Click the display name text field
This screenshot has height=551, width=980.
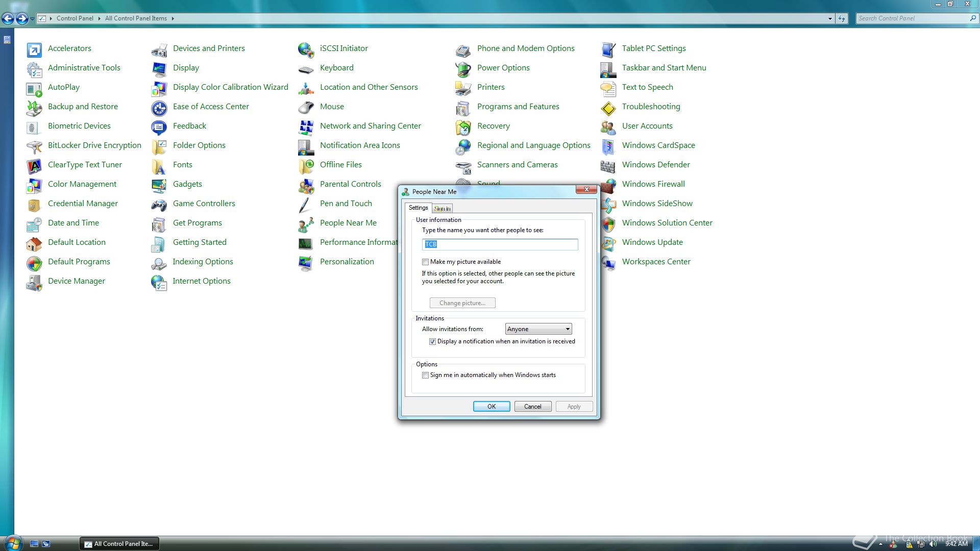(500, 244)
